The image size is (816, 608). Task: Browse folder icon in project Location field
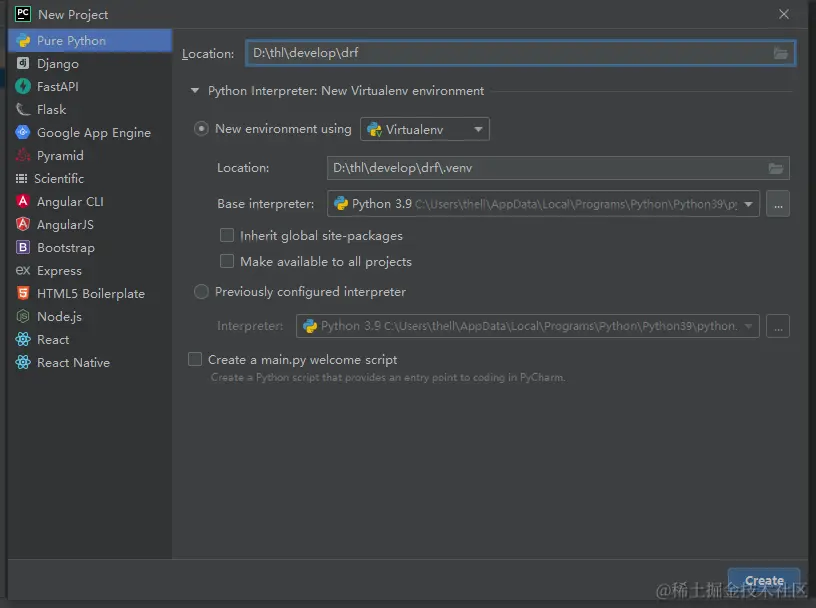(781, 53)
